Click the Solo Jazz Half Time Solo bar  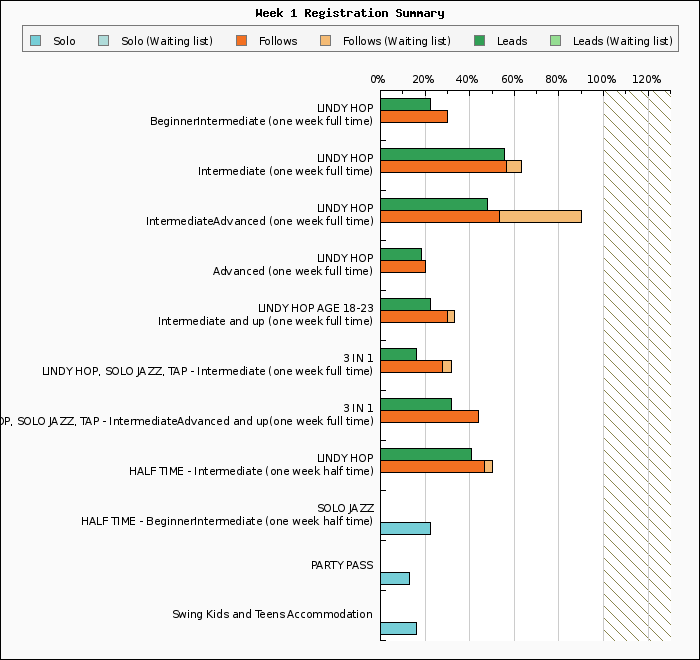[x=405, y=528]
